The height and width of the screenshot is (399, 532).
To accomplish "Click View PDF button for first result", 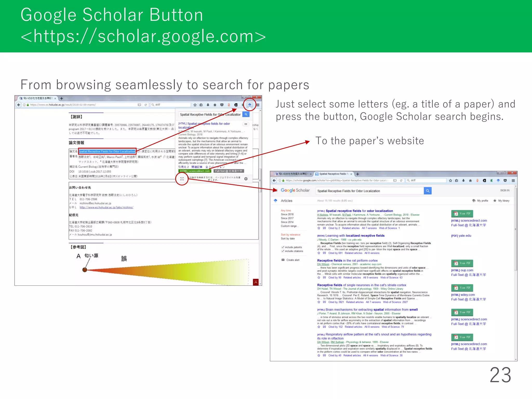I will [x=462, y=214].
